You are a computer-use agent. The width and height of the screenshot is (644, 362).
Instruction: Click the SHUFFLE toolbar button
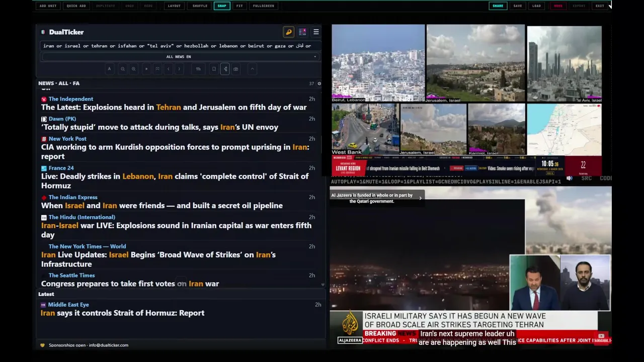coord(200,6)
